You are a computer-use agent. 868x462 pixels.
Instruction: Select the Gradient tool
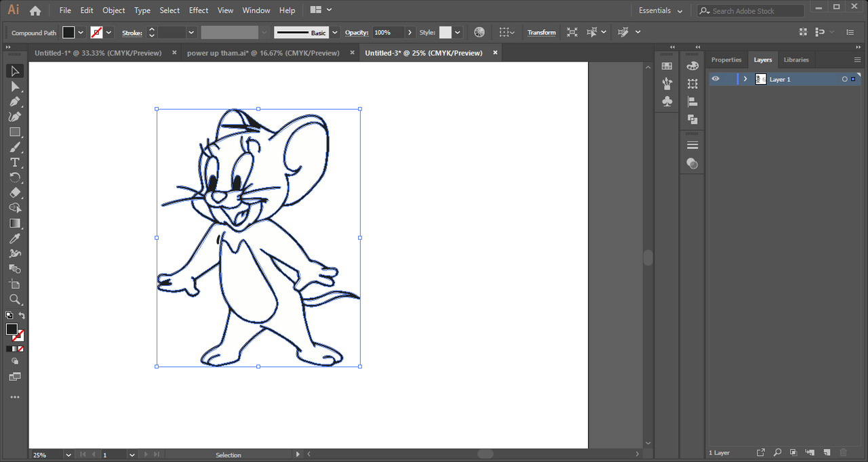15,223
